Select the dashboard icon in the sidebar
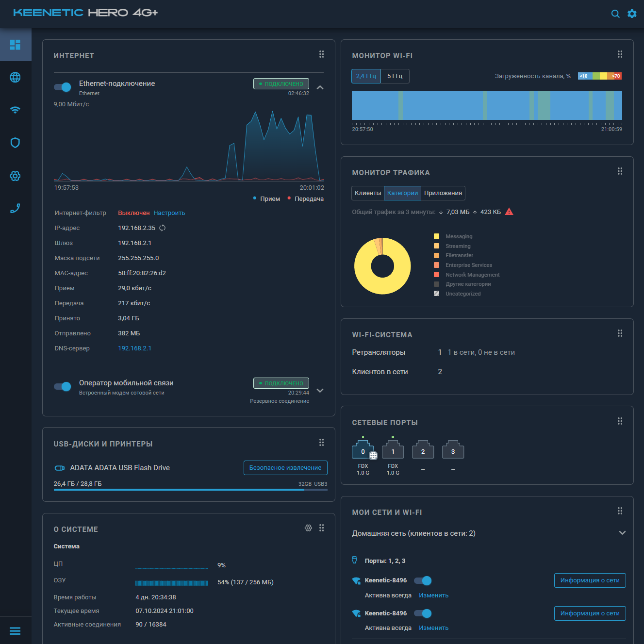 click(x=16, y=45)
